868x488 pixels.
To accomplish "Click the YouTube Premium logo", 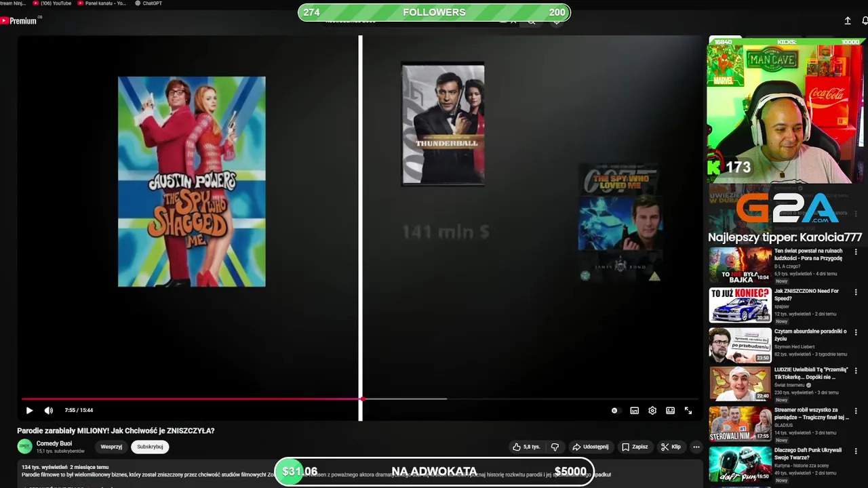I will [19, 20].
